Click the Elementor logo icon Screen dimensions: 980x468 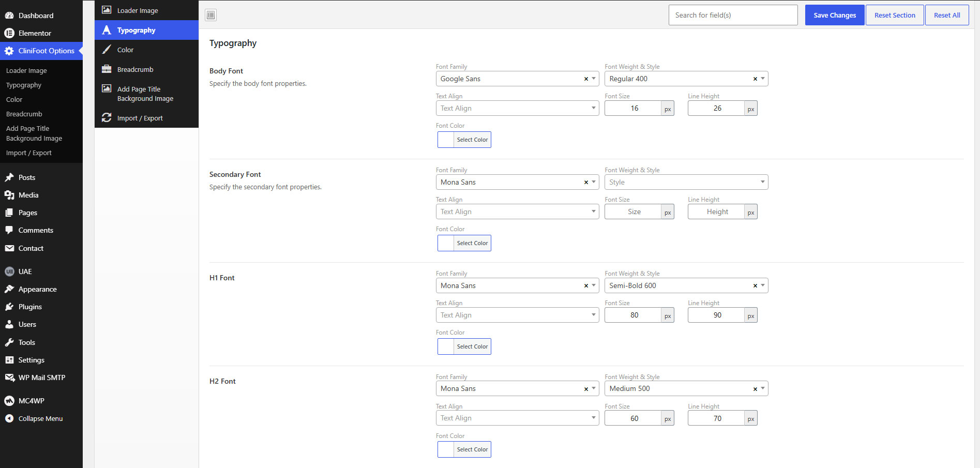tap(9, 33)
